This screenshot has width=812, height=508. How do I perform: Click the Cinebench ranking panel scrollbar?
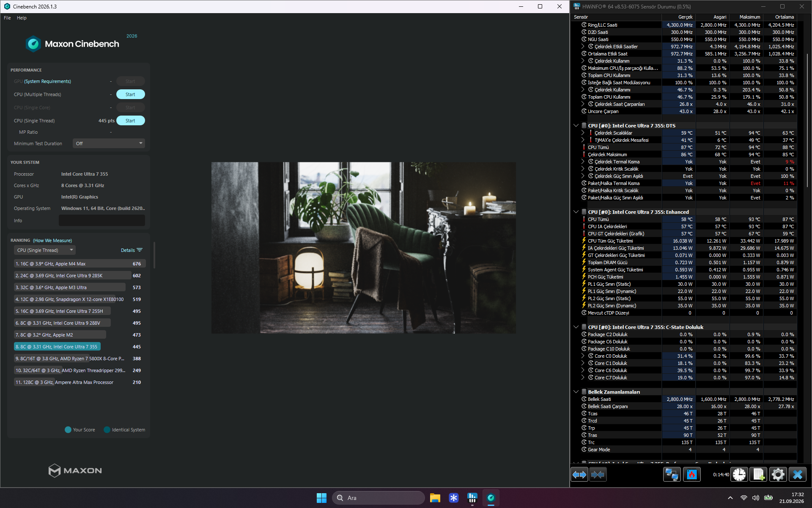click(154, 255)
